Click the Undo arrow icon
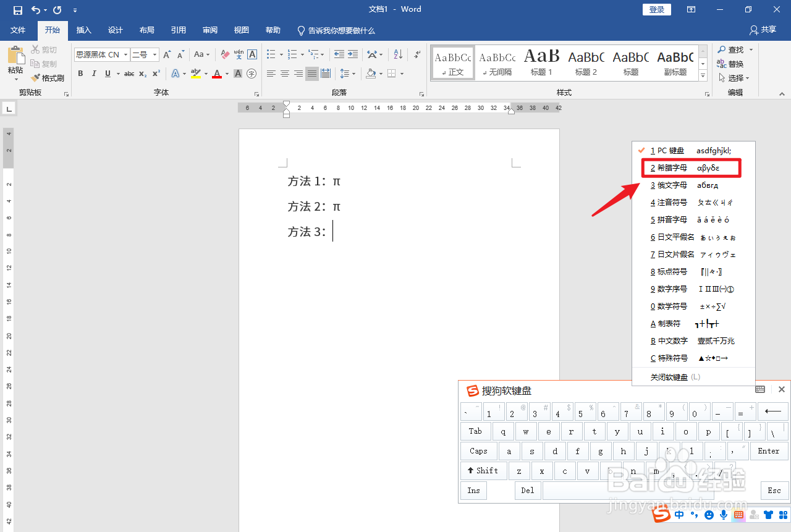Screen dimensions: 791x532 pyautogui.click(x=36, y=10)
